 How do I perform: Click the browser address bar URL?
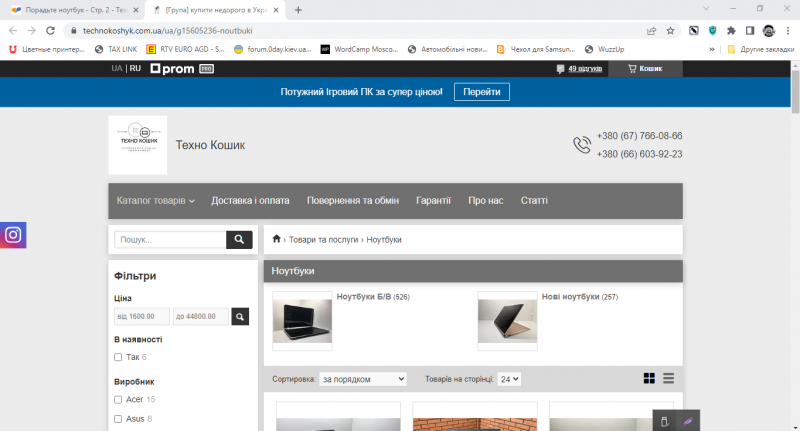[167, 31]
